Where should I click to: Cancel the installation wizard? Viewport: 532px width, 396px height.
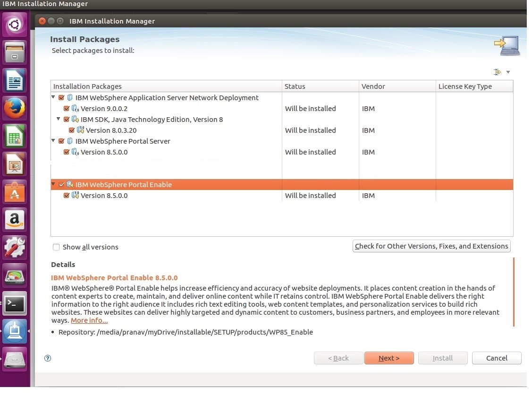tap(497, 358)
